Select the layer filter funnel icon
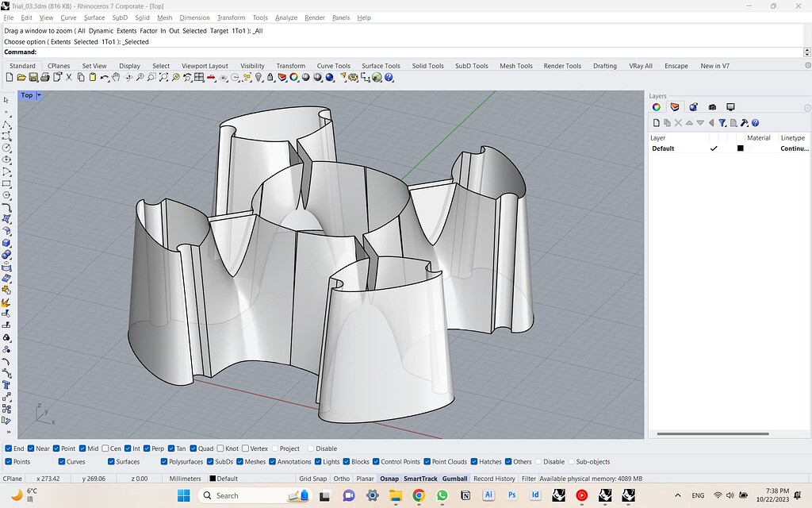 coord(723,122)
